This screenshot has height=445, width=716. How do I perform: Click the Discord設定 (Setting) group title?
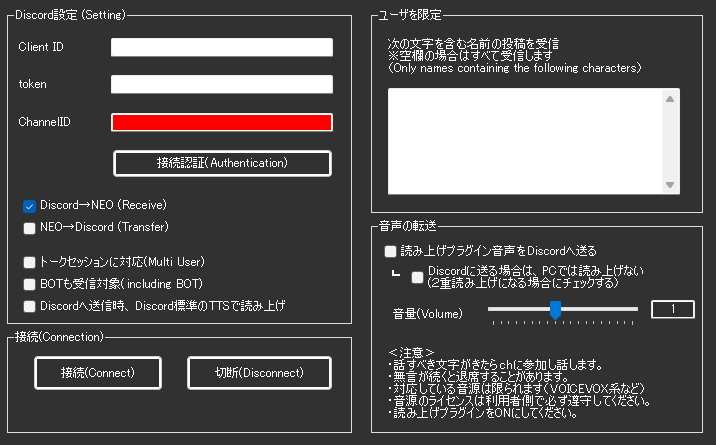(70, 15)
